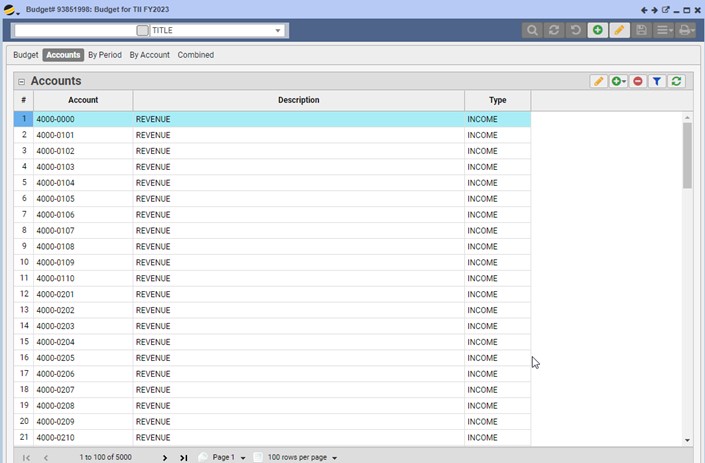Click the magnifier search icon in top toolbar
The height and width of the screenshot is (463, 705).
coord(533,31)
